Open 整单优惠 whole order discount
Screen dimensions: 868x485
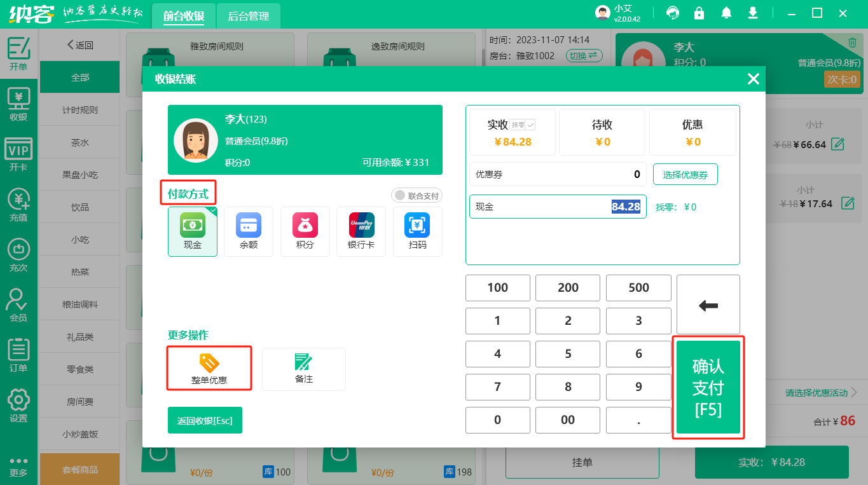click(x=209, y=369)
